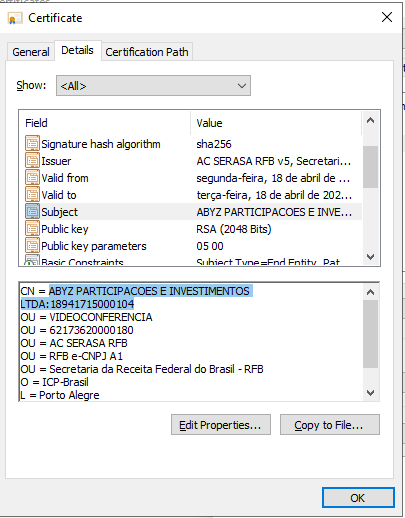Click 'O = ICP-Brasil' line
The height and width of the screenshot is (518, 405).
[55, 382]
